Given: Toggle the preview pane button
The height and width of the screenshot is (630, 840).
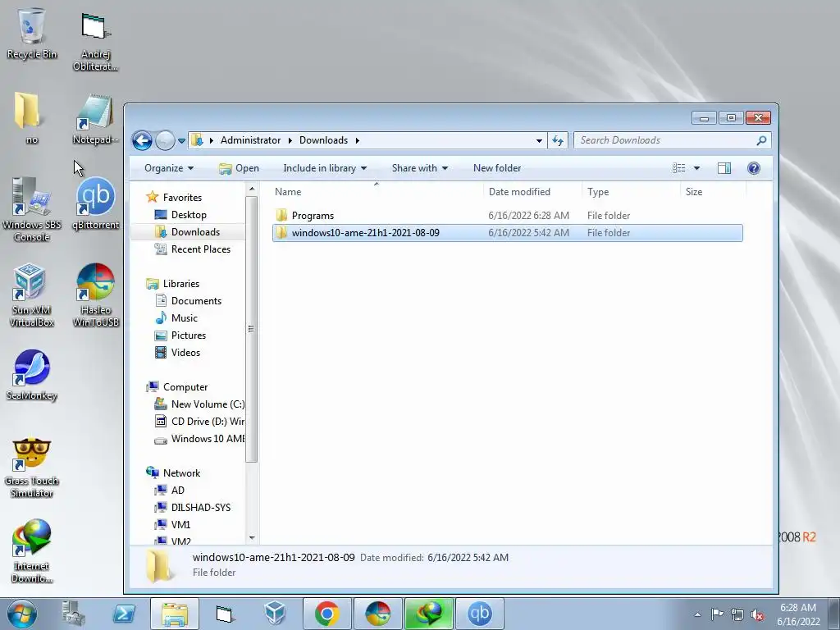Looking at the screenshot, I should [724, 168].
